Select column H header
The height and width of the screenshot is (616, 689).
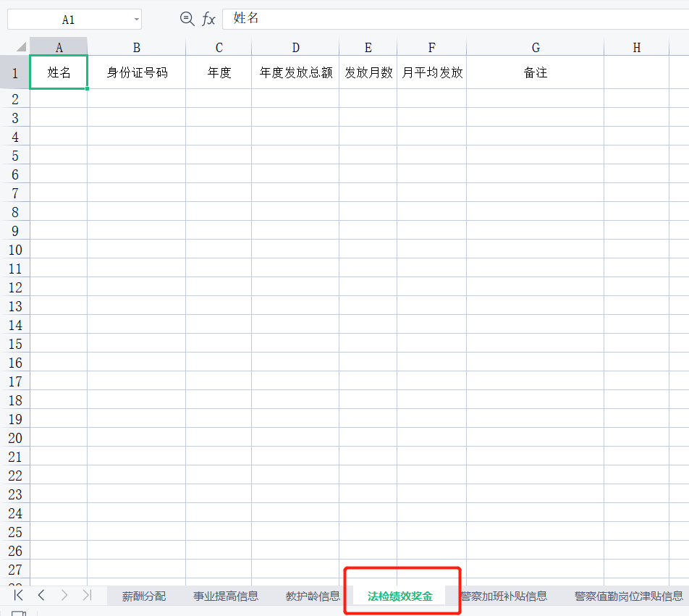pyautogui.click(x=637, y=47)
